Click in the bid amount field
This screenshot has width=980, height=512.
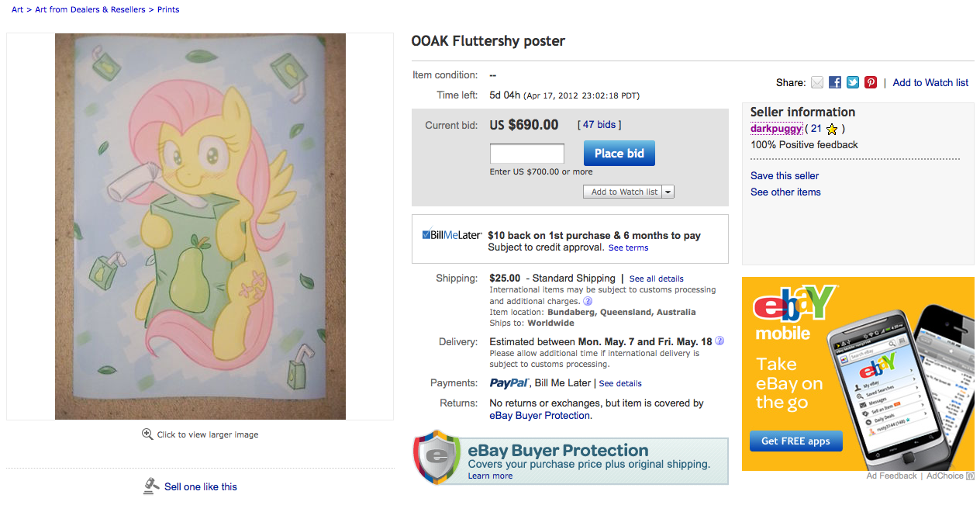pos(527,154)
